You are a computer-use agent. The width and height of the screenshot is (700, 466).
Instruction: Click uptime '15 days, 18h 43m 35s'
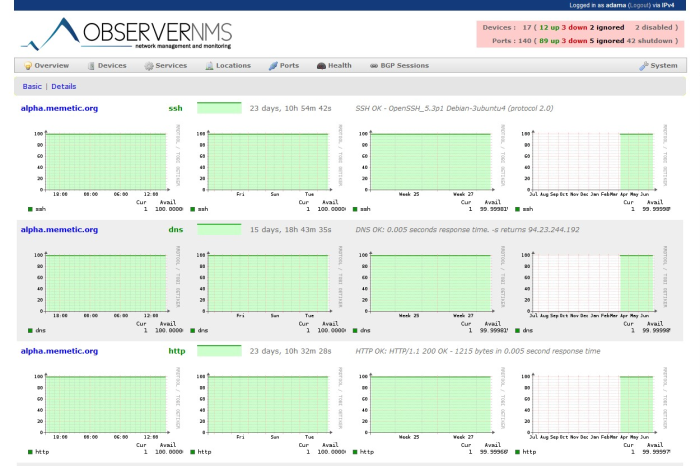coord(291,230)
